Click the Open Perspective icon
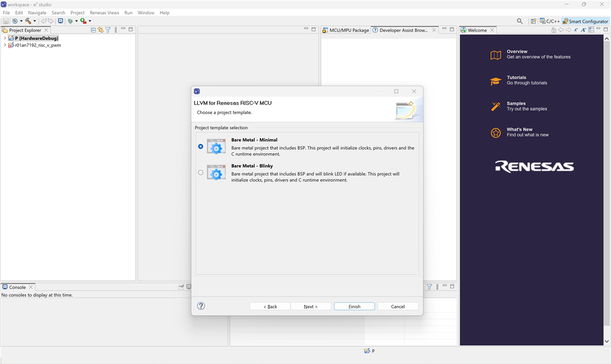This screenshot has width=611, height=364. pyautogui.click(x=533, y=21)
